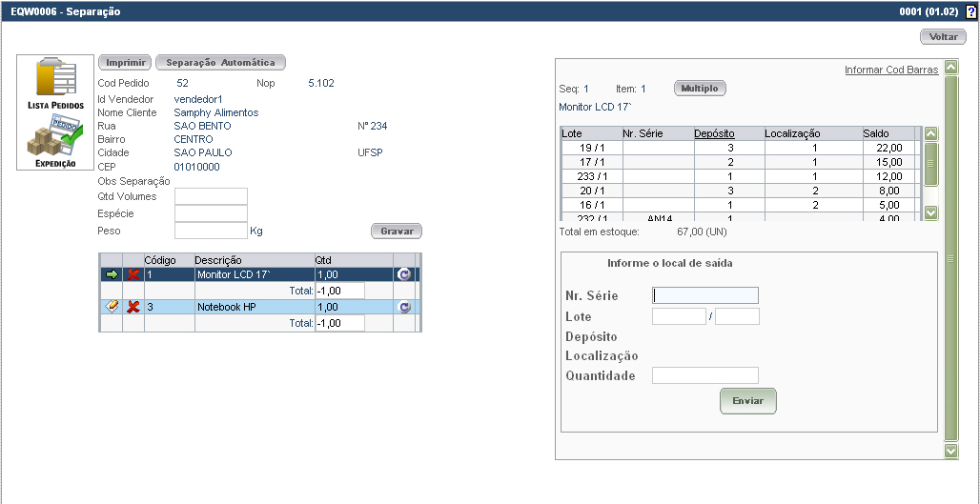Delete Monitor LCD 17 item with red X

(x=133, y=275)
